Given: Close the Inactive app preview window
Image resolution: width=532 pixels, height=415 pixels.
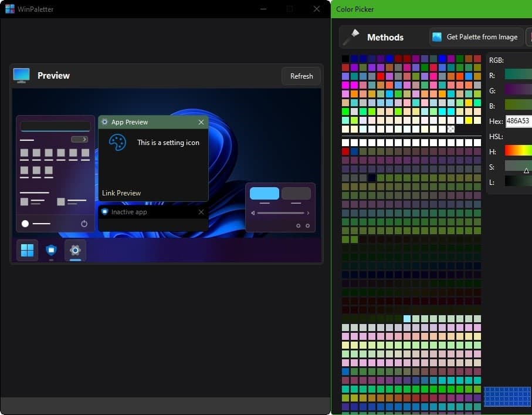Looking at the screenshot, I should [201, 212].
